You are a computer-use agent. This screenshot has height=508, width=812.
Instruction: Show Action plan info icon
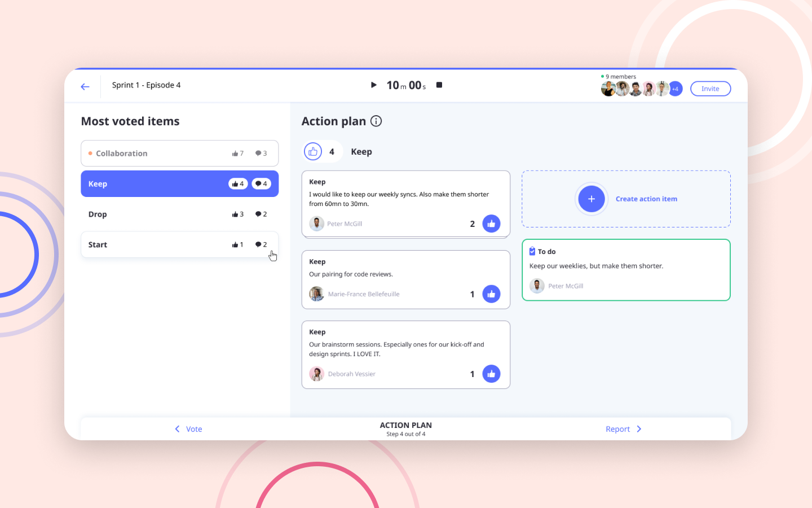point(376,121)
